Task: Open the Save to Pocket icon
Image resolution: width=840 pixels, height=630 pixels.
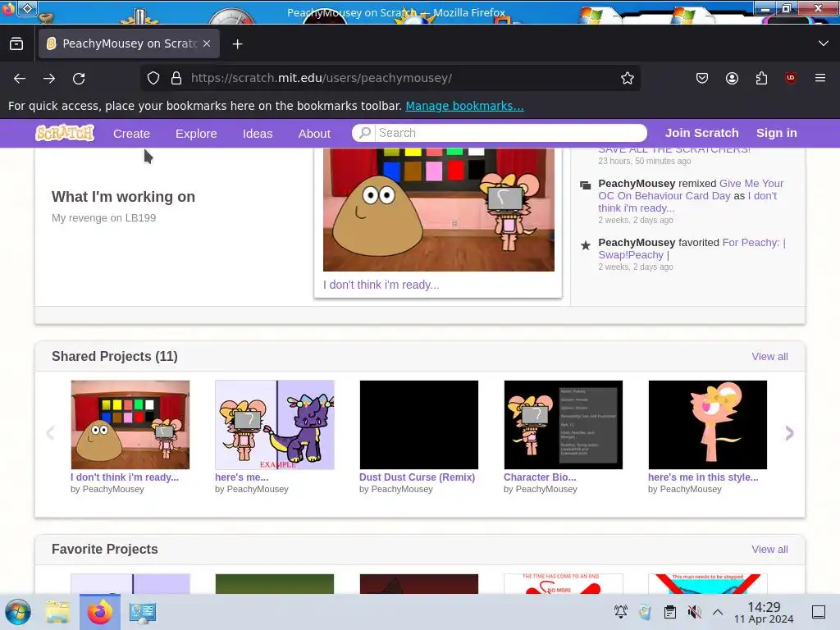Action: (702, 78)
